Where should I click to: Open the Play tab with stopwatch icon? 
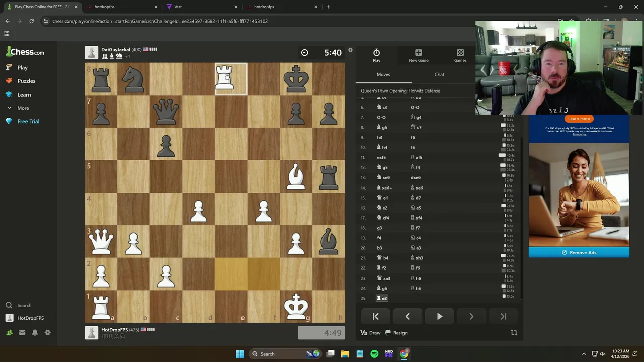click(376, 55)
